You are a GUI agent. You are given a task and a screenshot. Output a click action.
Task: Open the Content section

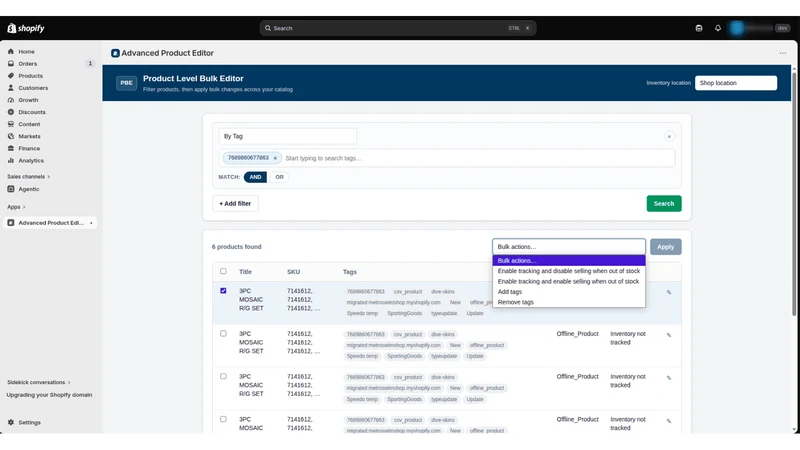tap(29, 124)
